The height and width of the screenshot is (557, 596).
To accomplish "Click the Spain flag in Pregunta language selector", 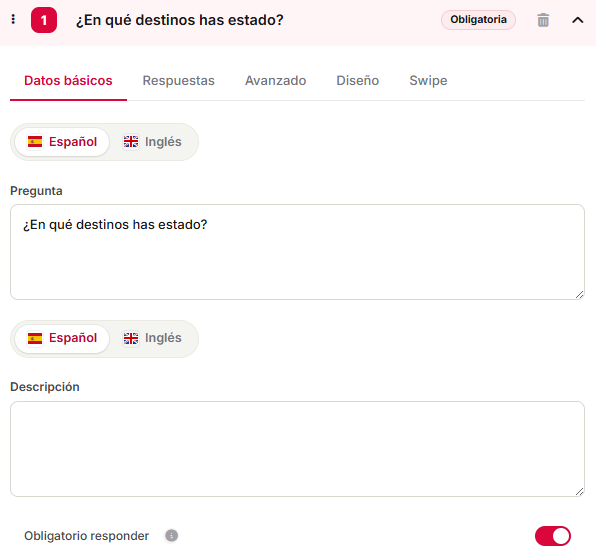I will tap(35, 142).
